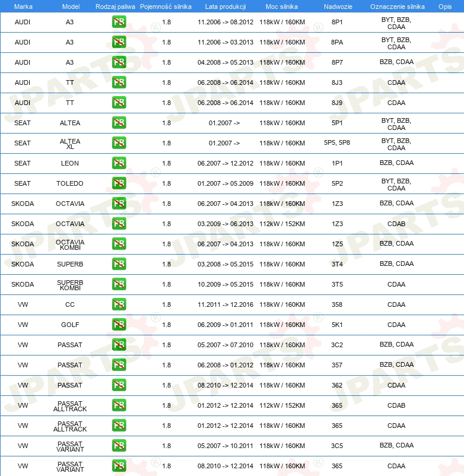Viewport: 464px width, 476px height.
Task: Select the LEON model cell
Action: (x=70, y=163)
